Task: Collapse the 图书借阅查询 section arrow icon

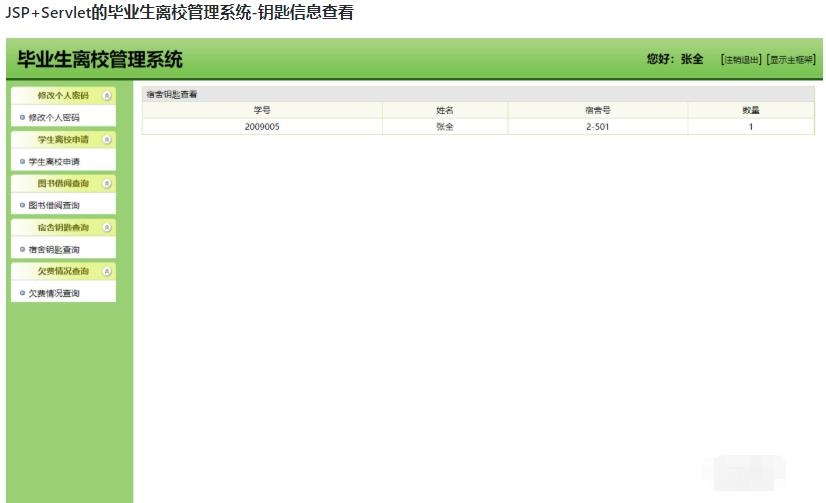Action: [107, 183]
